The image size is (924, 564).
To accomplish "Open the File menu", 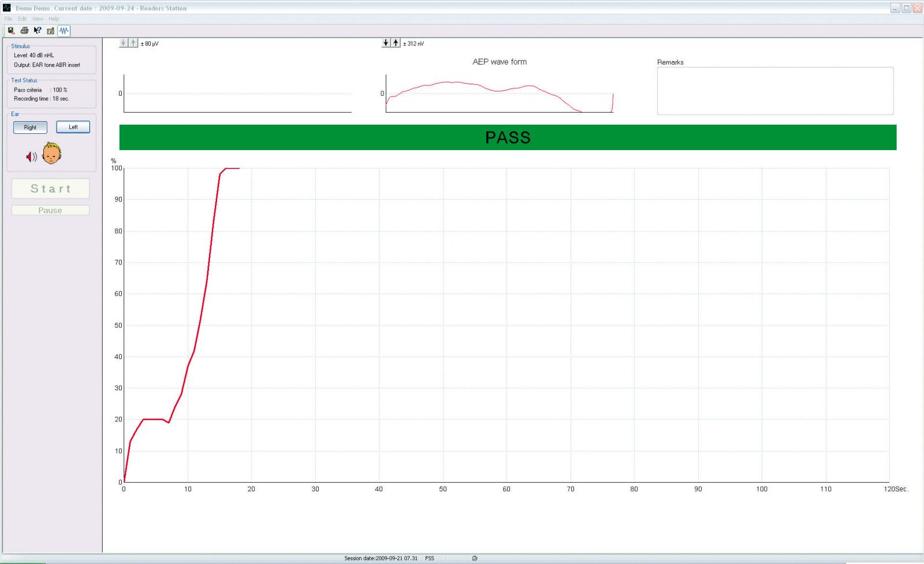I will pyautogui.click(x=8, y=18).
